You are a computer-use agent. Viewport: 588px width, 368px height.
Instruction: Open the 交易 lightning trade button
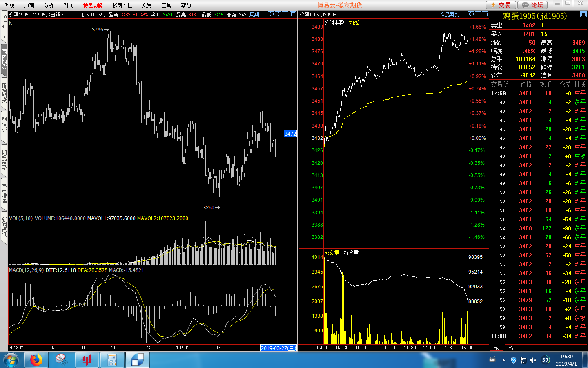(x=501, y=5)
